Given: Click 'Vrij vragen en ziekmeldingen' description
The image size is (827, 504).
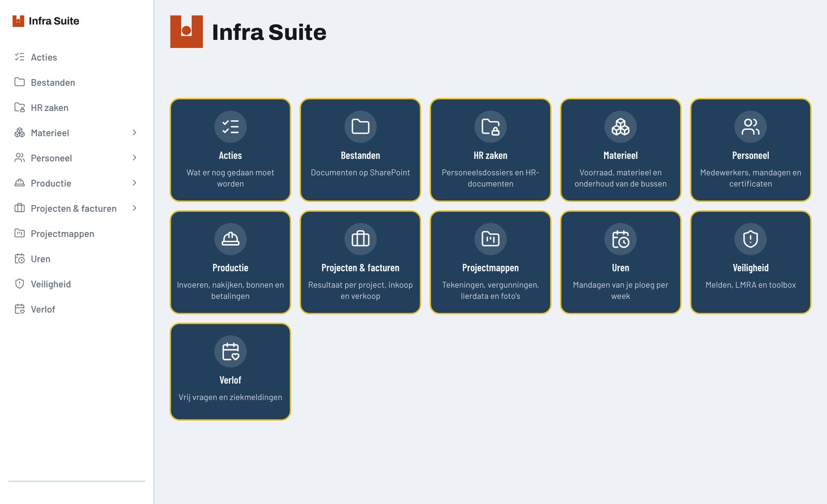Looking at the screenshot, I should (231, 397).
